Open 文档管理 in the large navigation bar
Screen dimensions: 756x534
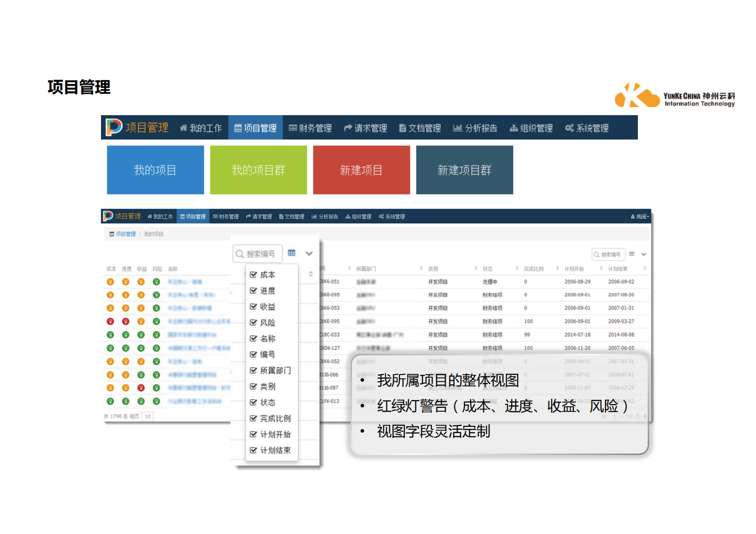point(420,128)
